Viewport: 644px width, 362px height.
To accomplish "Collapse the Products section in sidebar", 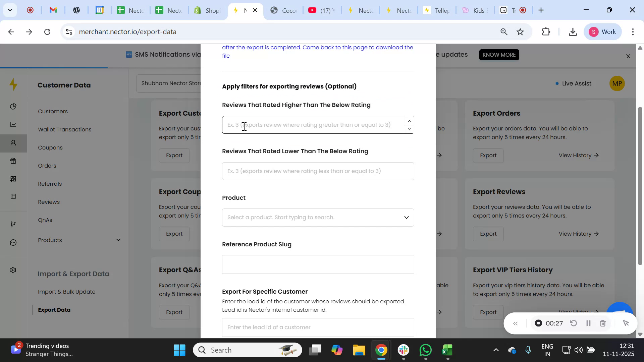I will click(x=118, y=240).
